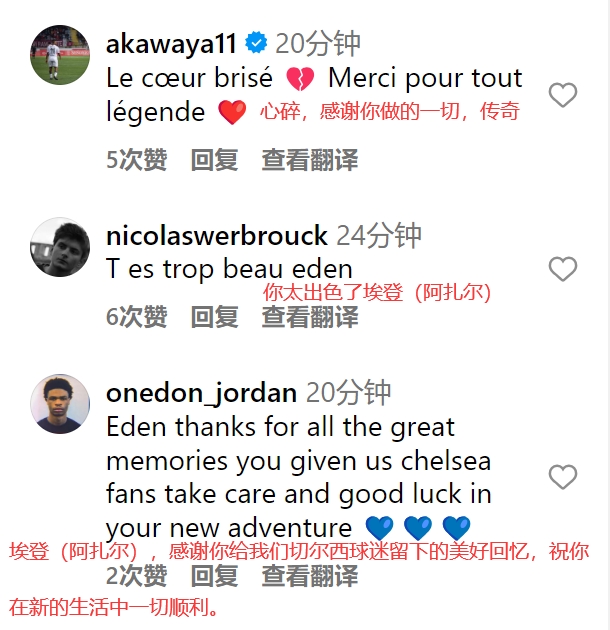This screenshot has height=630, width=610.
Task: Tap the heart beside onedon_jordan's comment
Action: pos(563,477)
